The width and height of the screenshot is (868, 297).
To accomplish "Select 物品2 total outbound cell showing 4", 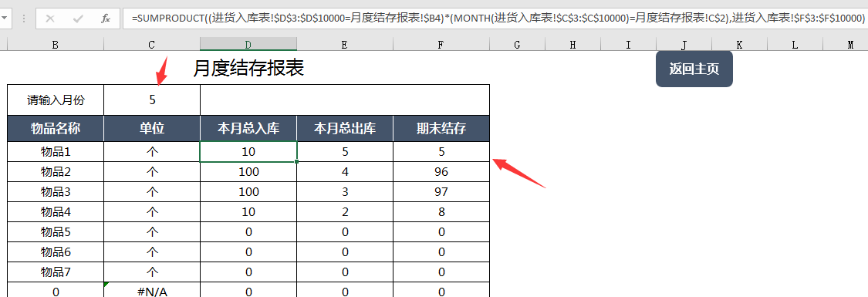I will tap(345, 172).
